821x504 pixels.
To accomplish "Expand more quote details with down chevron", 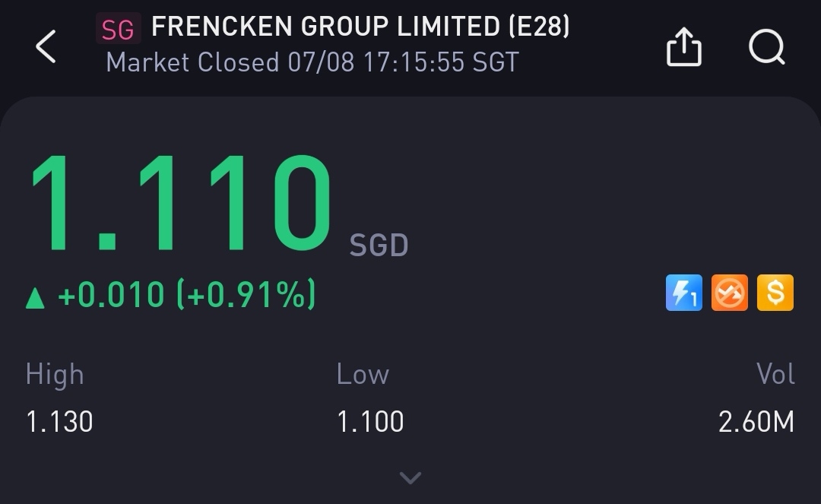I will [x=410, y=478].
